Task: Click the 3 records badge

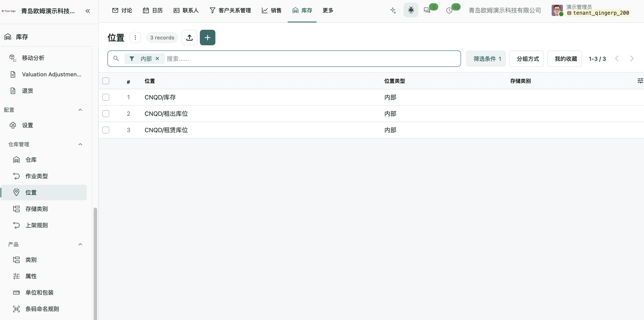Action: [162, 38]
